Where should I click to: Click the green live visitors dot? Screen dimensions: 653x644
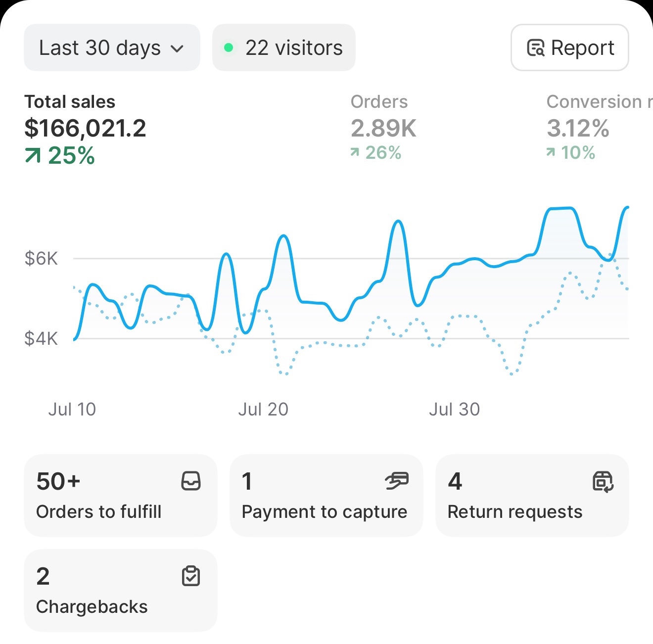[x=229, y=47]
